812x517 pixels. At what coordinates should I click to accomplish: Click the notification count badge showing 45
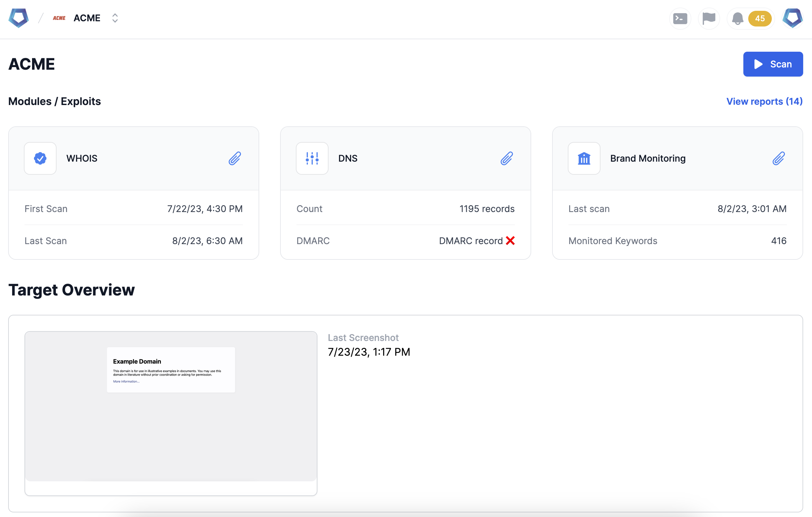click(760, 19)
